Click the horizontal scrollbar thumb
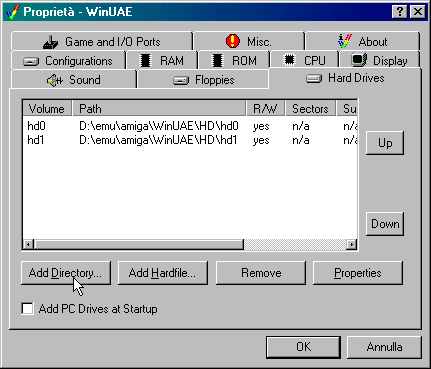The image size is (431, 369). [x=139, y=244]
